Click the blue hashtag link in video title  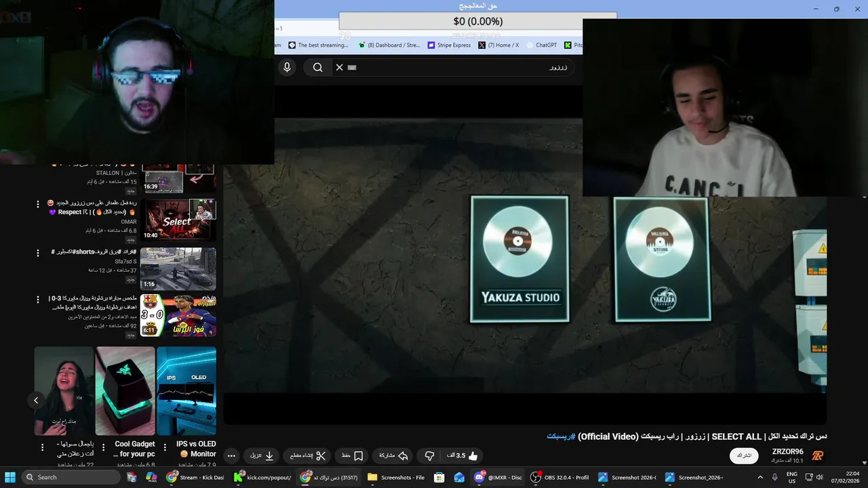coord(561,436)
